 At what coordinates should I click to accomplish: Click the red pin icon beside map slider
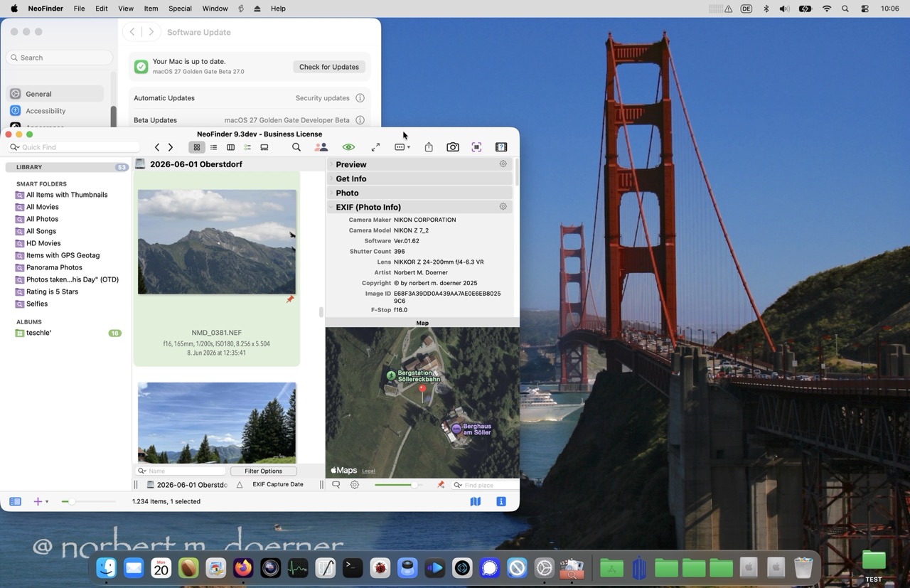pyautogui.click(x=441, y=485)
